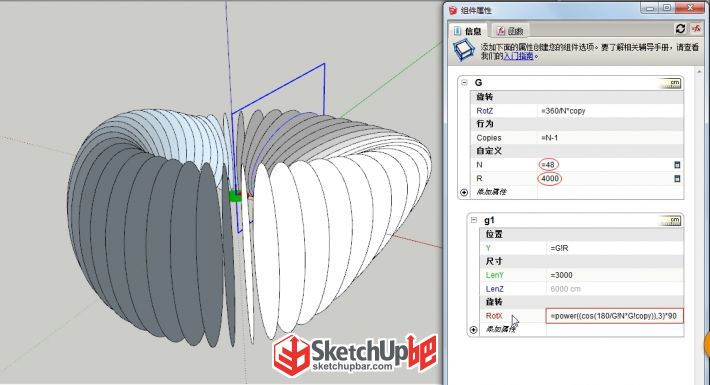The width and height of the screenshot is (710, 385).
Task: Switch to the 信息 tab
Action: click(469, 31)
